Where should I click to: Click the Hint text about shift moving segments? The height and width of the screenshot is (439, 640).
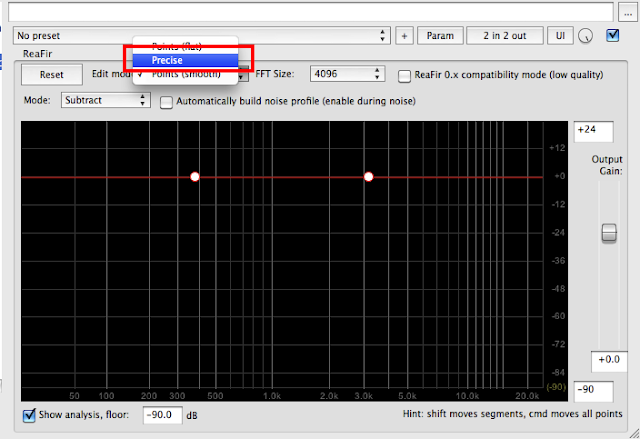coord(512,414)
